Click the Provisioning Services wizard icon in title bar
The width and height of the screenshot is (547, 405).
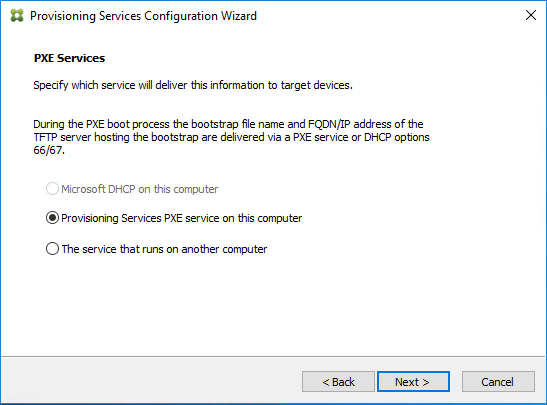(17, 16)
